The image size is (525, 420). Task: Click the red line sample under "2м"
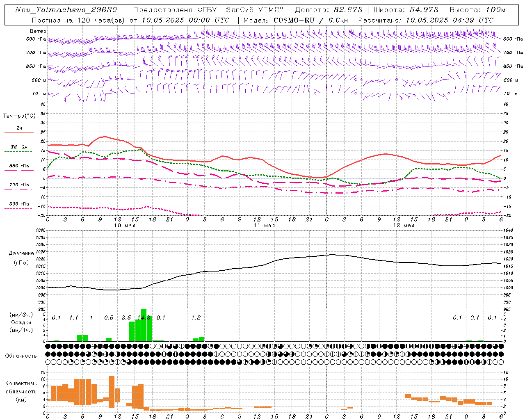pyautogui.click(x=19, y=133)
